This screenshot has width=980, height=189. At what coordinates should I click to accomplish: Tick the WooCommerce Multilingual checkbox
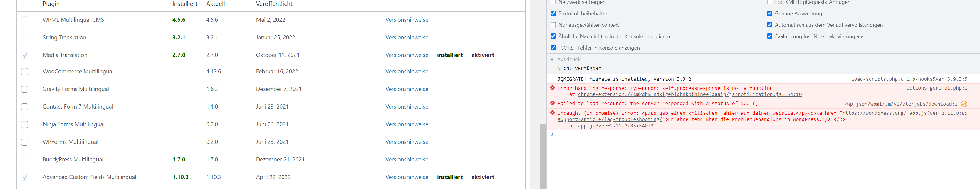[x=25, y=72]
